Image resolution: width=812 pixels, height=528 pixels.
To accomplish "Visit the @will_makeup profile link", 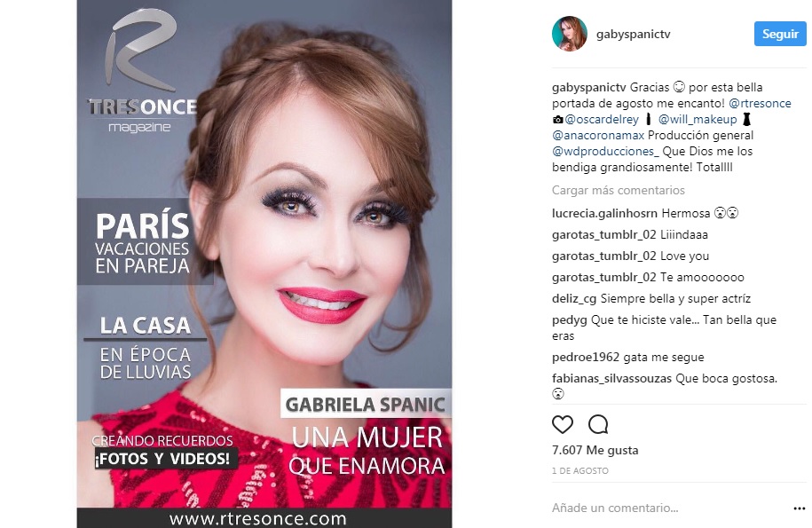I will 697,119.
